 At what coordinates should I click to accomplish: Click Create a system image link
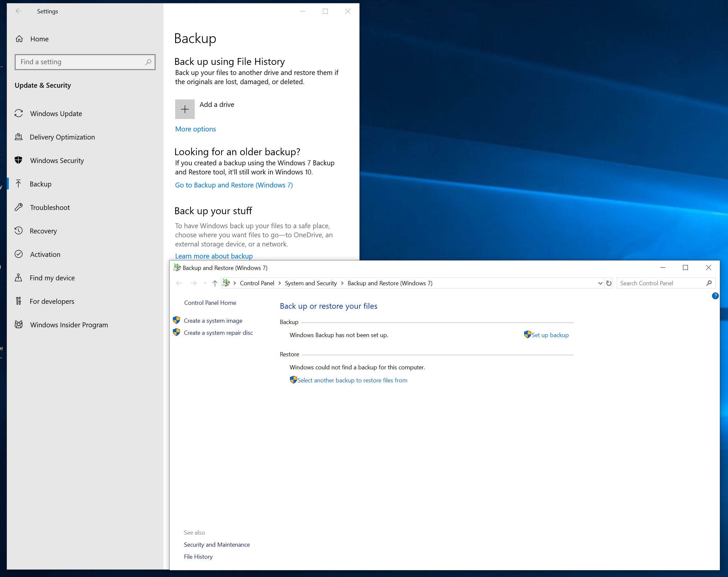213,320
